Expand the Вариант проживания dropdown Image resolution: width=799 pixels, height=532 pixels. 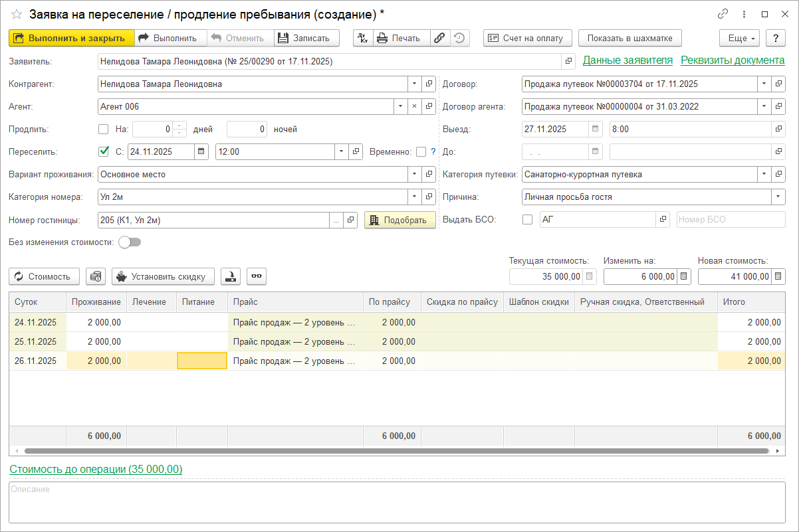[415, 175]
